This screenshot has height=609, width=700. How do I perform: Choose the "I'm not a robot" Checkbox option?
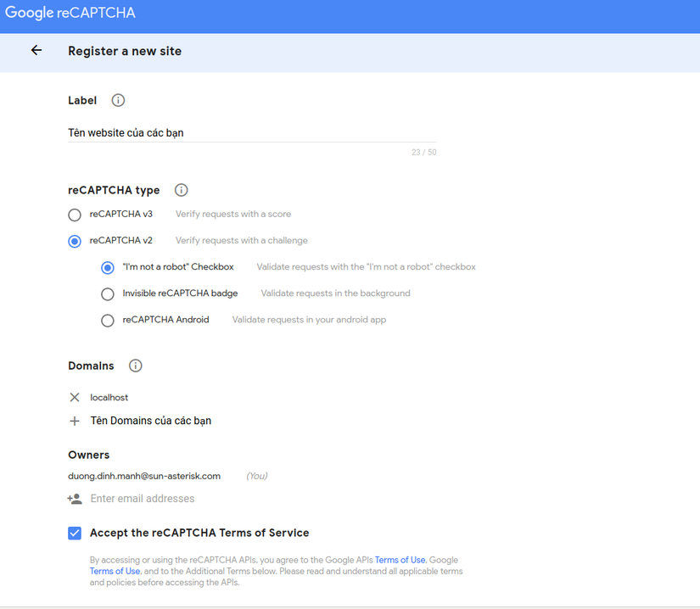coord(108,267)
